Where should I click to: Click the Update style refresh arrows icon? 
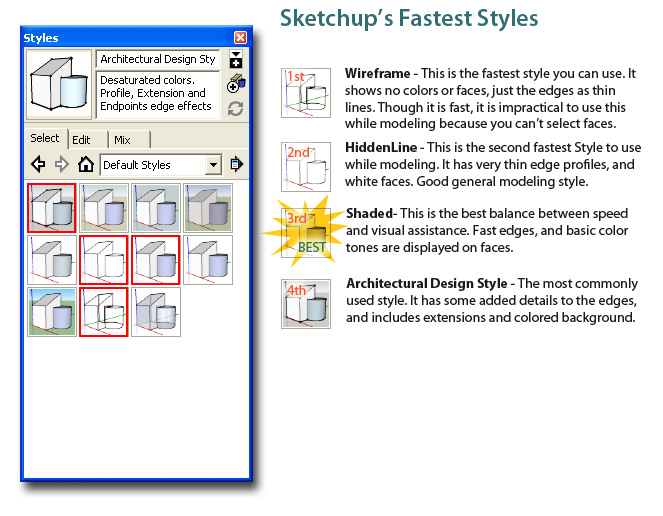pyautogui.click(x=236, y=109)
